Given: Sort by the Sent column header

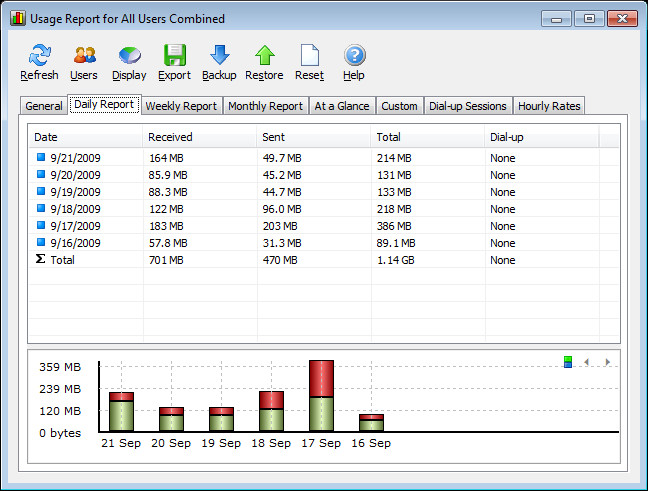Looking at the screenshot, I should pos(314,137).
